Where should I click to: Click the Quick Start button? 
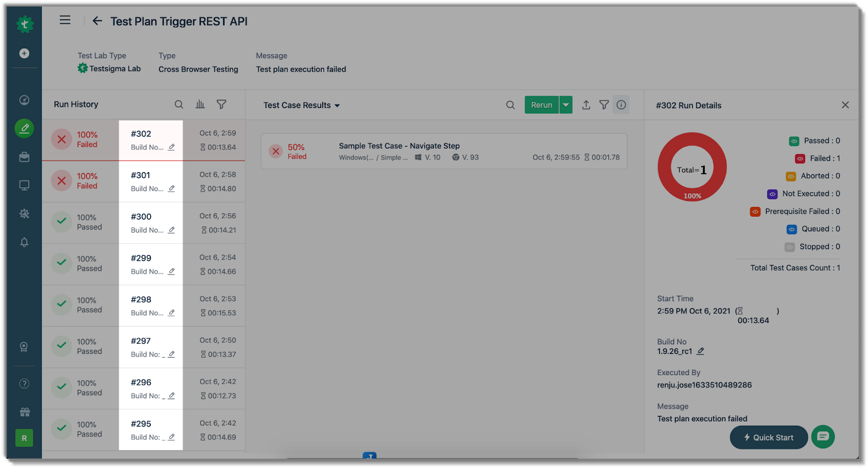click(769, 437)
